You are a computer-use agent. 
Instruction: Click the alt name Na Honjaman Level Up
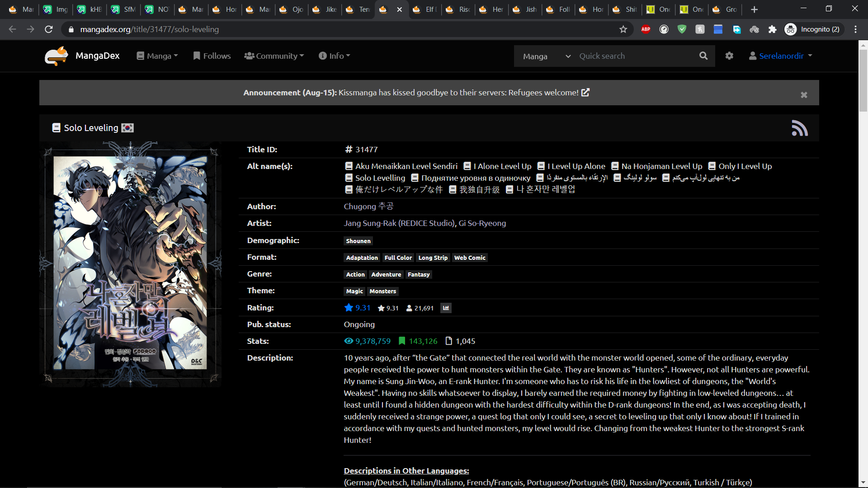[662, 166]
